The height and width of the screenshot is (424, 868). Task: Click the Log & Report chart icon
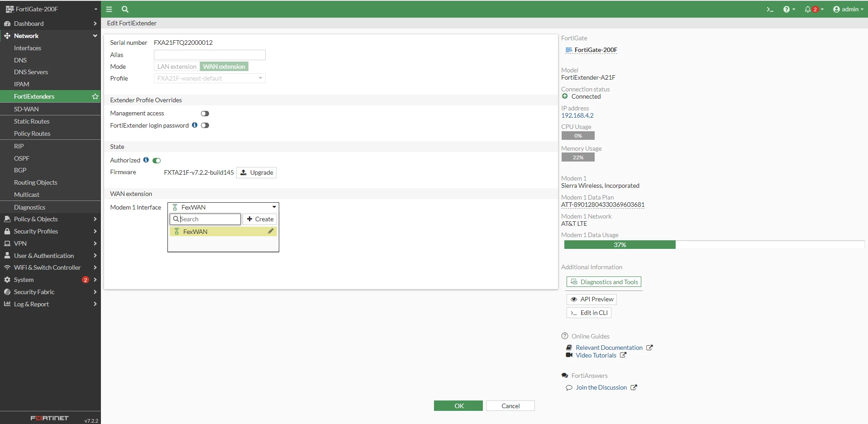pyautogui.click(x=7, y=304)
